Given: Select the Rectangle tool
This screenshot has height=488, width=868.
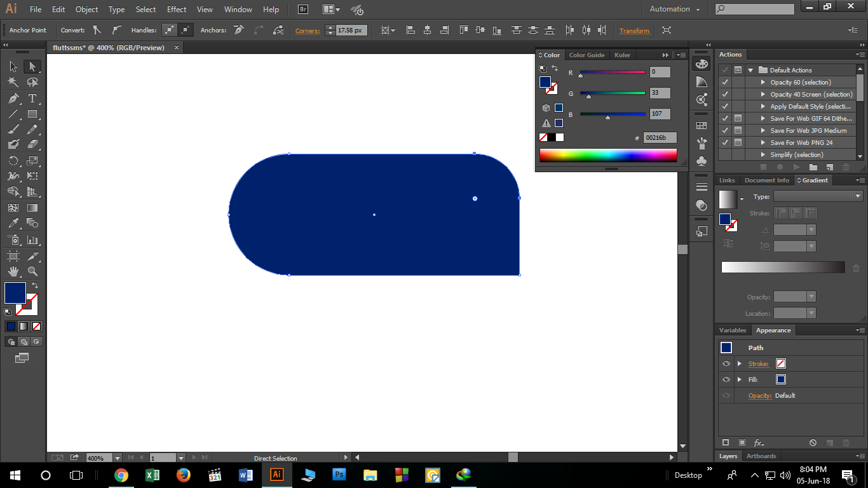Looking at the screenshot, I should [x=32, y=114].
